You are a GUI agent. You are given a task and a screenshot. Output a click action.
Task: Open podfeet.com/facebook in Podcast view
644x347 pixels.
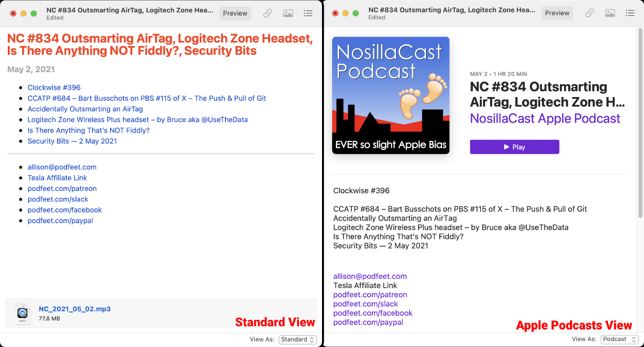click(373, 313)
